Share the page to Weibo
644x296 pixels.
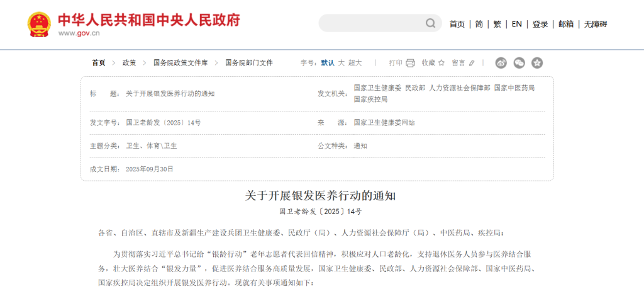501,63
